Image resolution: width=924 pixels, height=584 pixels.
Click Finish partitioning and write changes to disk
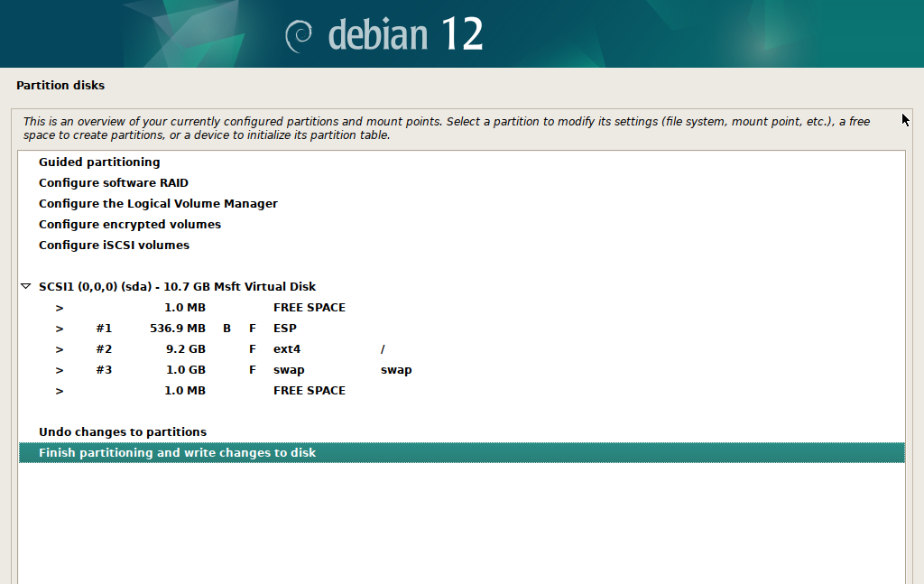[x=461, y=452]
